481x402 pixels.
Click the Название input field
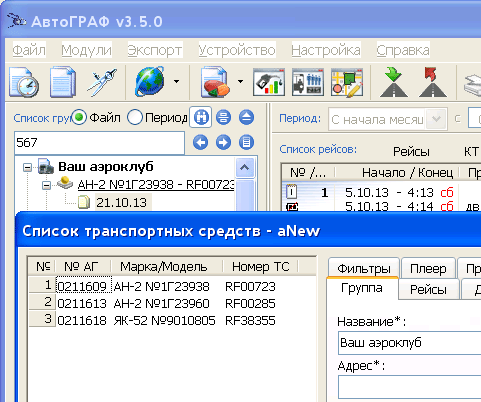pos(409,343)
